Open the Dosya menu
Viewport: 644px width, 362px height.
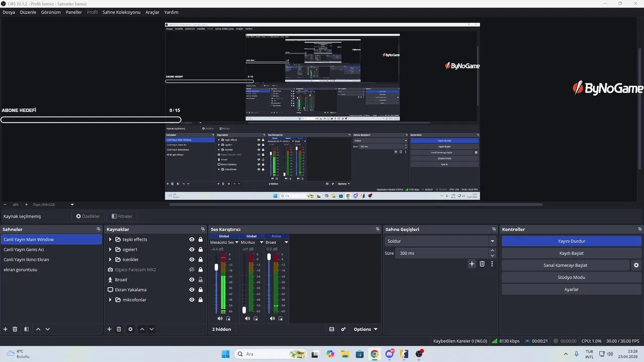pos(9,12)
